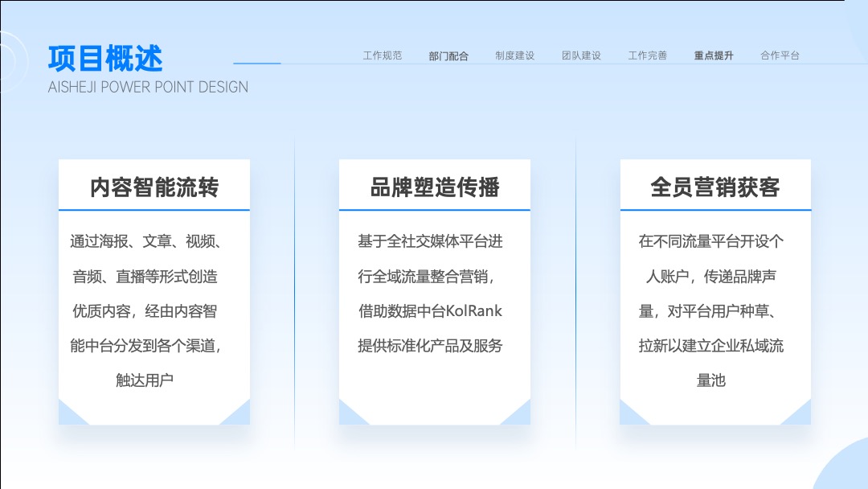This screenshot has width=868, height=489.
Task: Click the paragraph mentioning KolRank
Action: 429,294
